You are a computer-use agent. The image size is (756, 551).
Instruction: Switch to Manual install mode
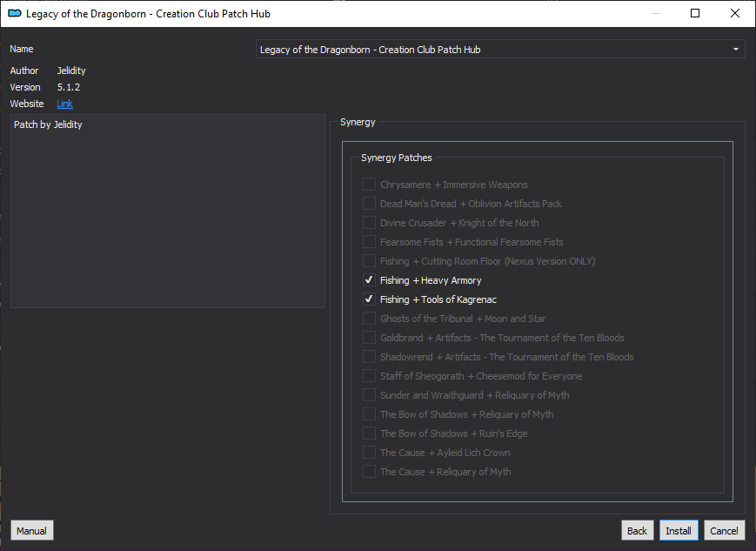tap(32, 531)
